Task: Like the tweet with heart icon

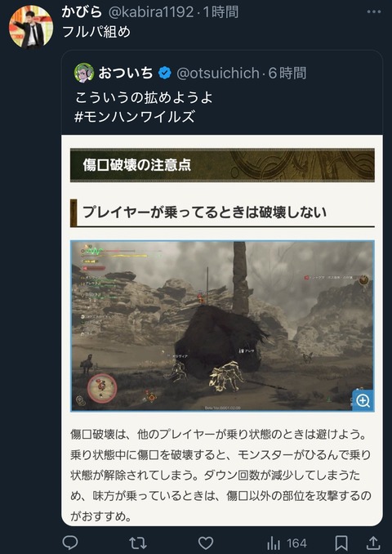Action: (x=206, y=543)
